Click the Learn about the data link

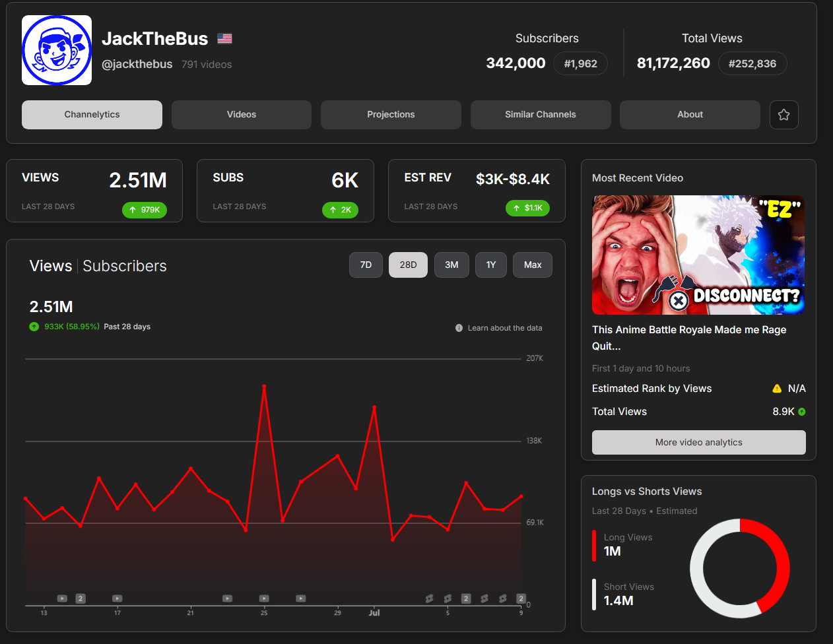505,328
